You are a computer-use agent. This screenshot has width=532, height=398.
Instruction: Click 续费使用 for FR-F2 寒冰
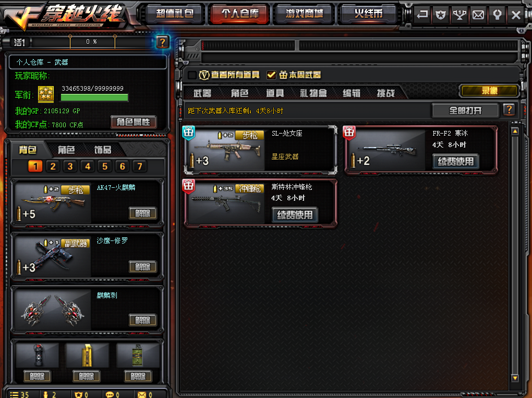tap(456, 162)
